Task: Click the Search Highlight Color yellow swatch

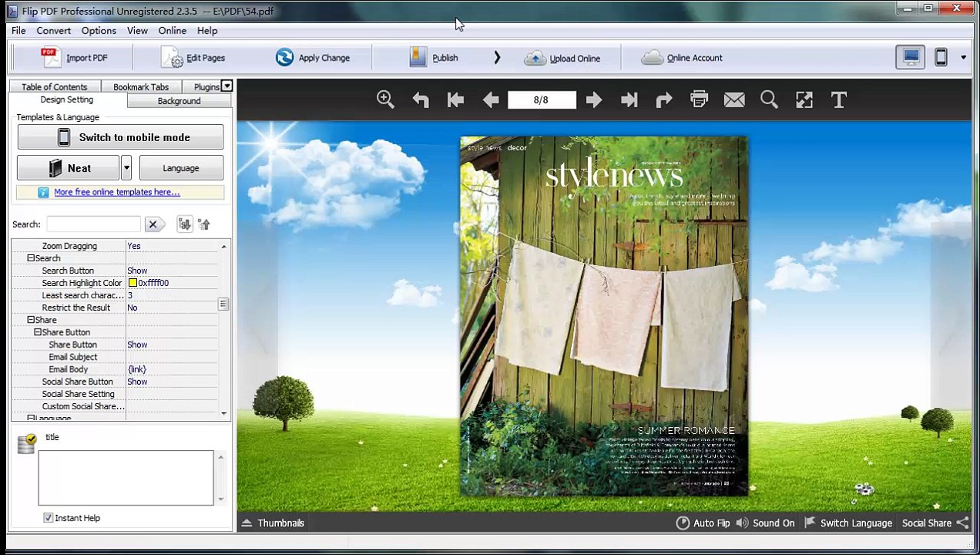Action: point(133,283)
